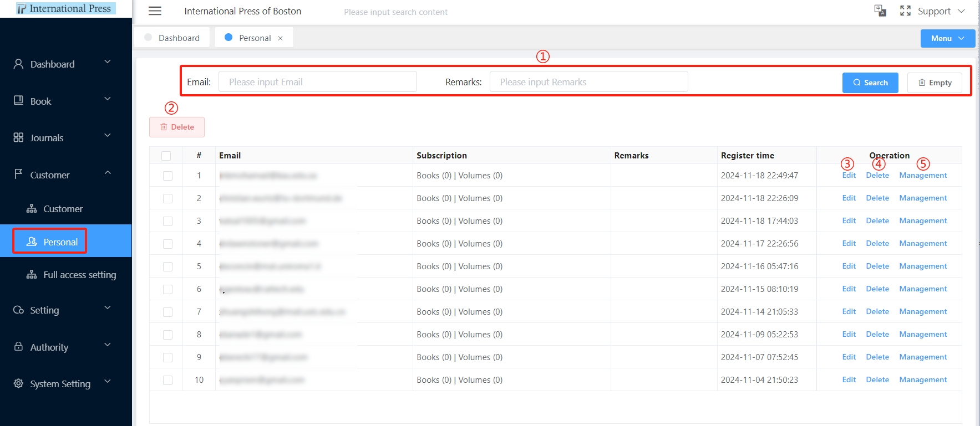Check the checkbox for row 6

167,289
